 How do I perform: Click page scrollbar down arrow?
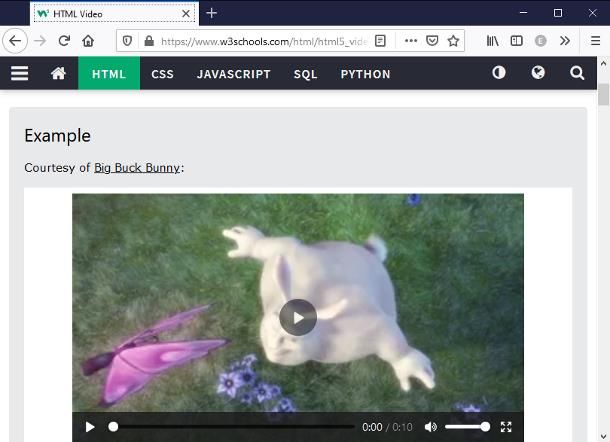click(603, 437)
